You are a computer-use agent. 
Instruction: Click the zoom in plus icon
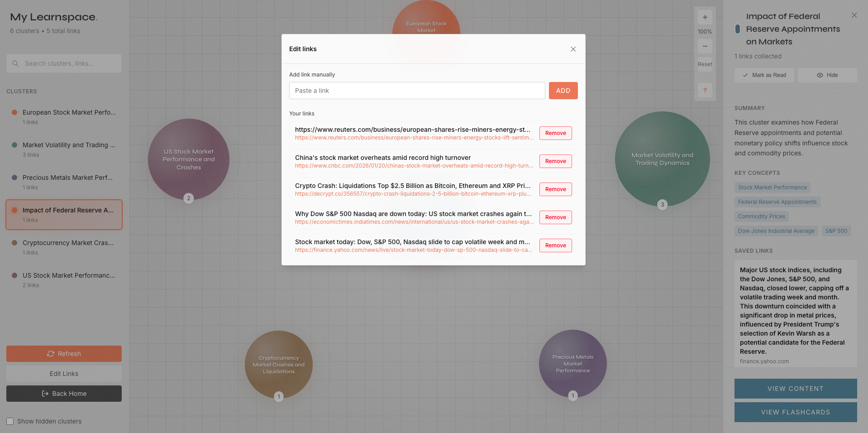pos(705,17)
